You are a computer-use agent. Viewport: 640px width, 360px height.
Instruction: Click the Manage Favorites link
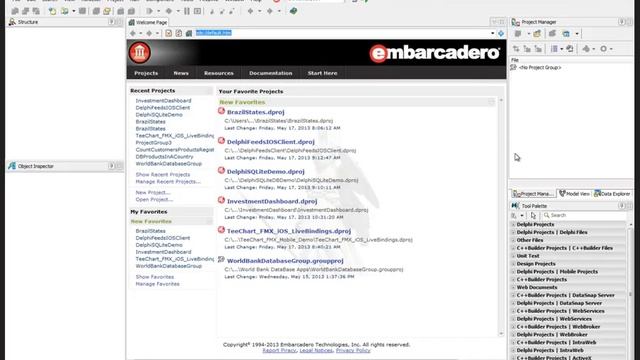(158, 284)
